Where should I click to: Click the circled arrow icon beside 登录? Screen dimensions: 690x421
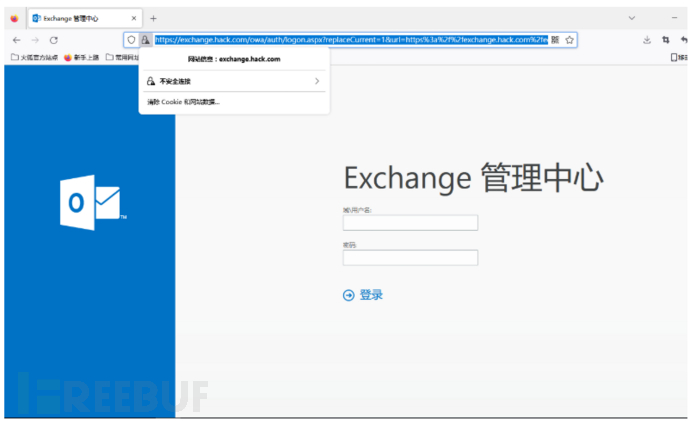349,295
